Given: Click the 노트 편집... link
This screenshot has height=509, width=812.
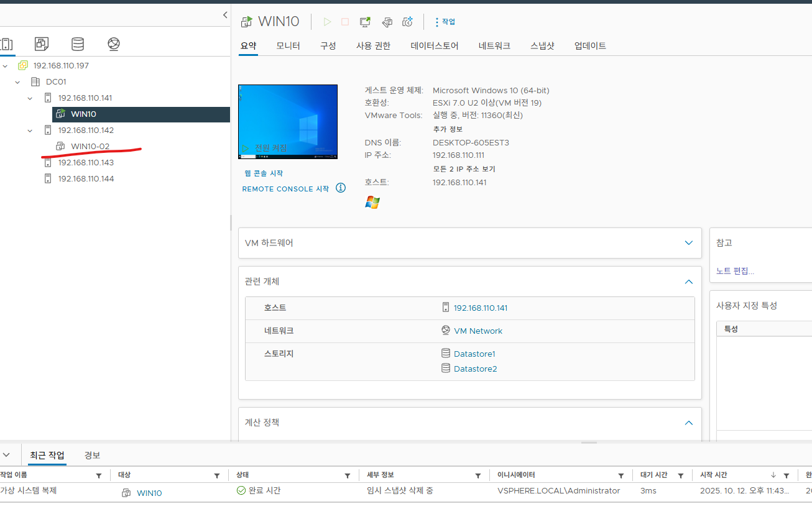Looking at the screenshot, I should tap(735, 271).
